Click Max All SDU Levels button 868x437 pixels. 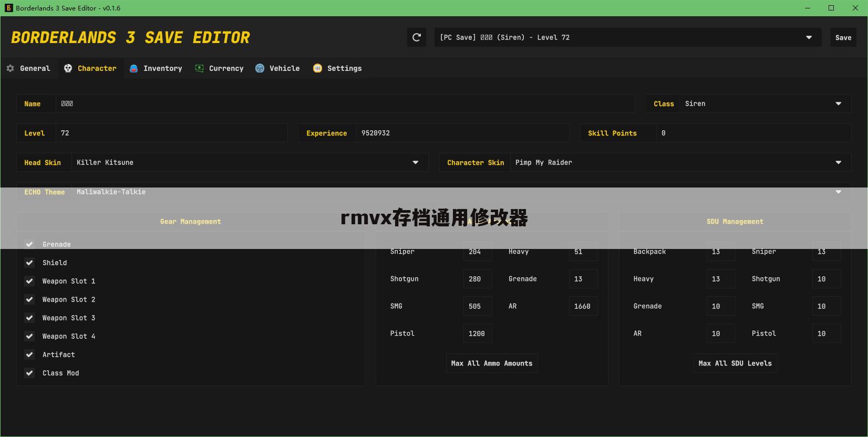pos(735,363)
